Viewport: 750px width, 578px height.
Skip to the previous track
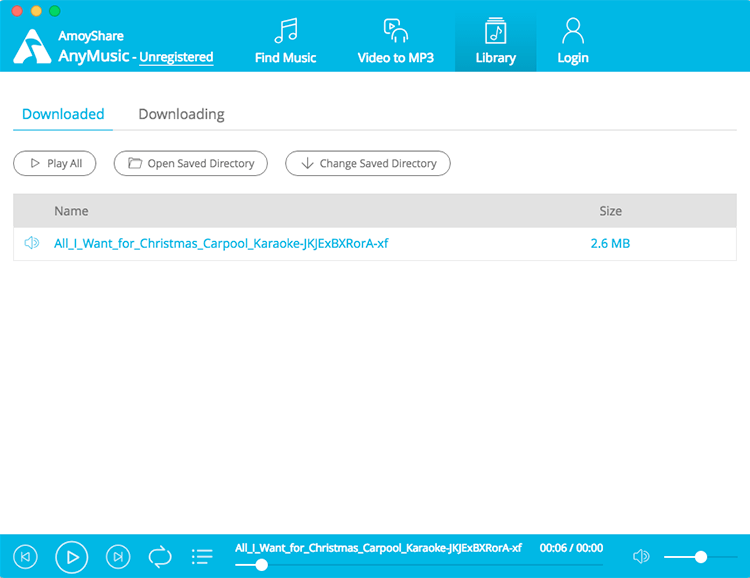pyautogui.click(x=25, y=557)
